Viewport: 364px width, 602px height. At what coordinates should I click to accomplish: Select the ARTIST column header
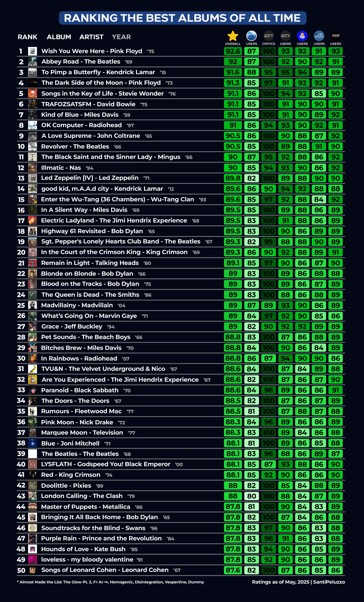tap(91, 37)
